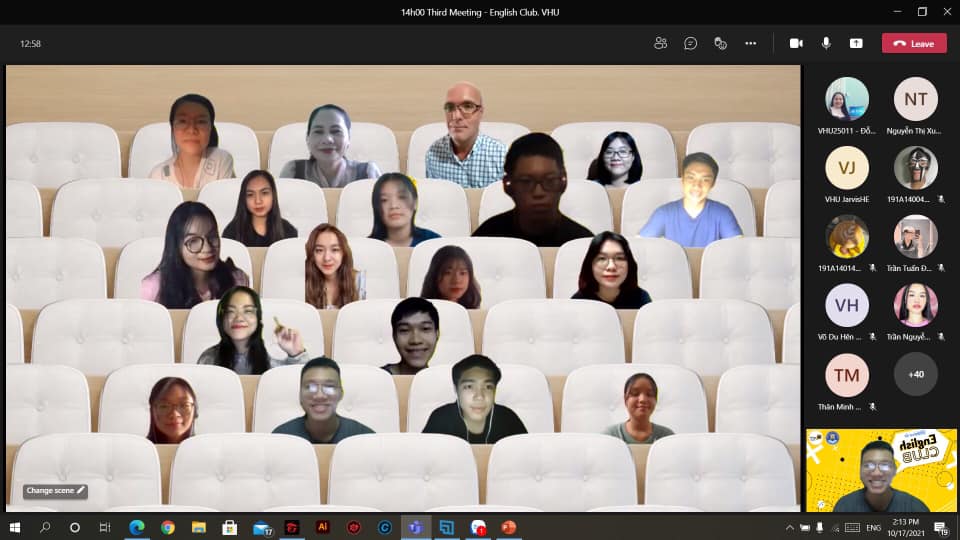This screenshot has height=540, width=960.
Task: Open the reactions and raise hand icon
Action: pos(720,43)
